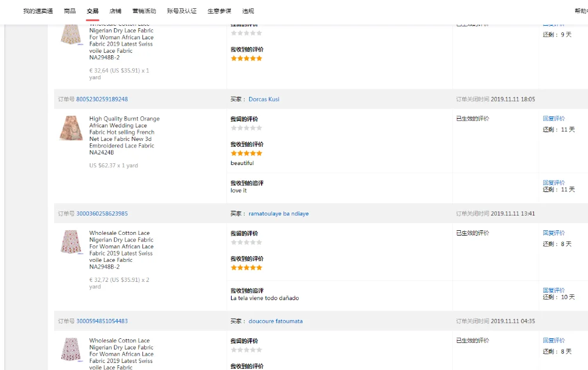
Task: Open the 交易 tab in top navigation
Action: pos(92,11)
